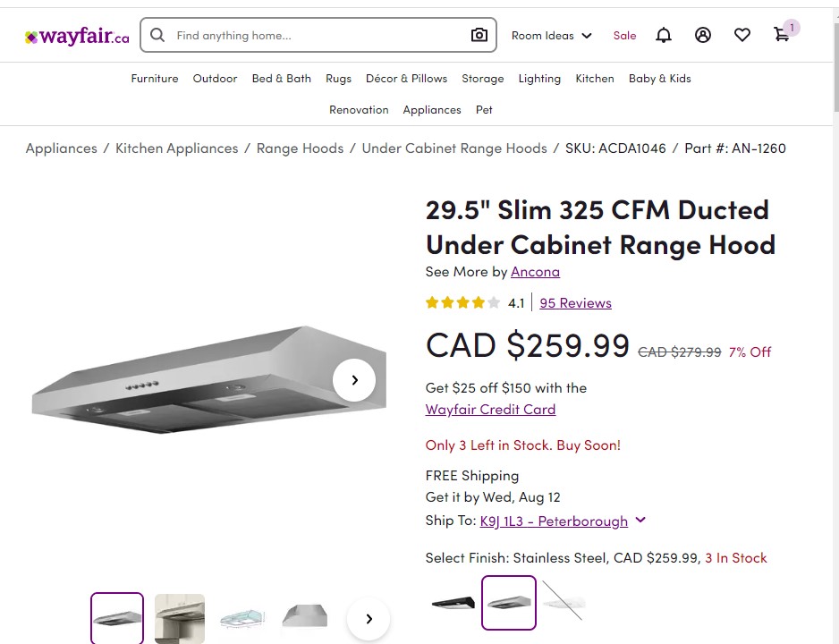Expand the Room Ideas dropdown
This screenshot has width=839, height=644.
click(552, 36)
